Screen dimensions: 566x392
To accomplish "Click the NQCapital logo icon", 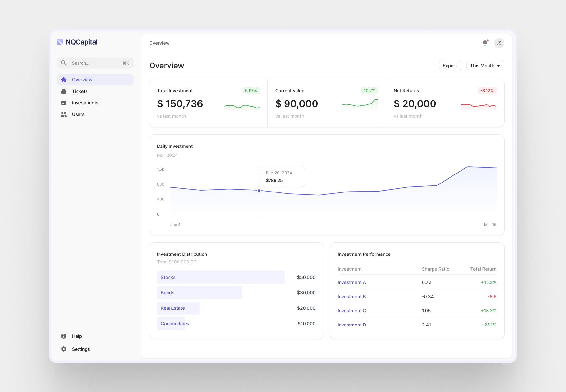I will (x=60, y=42).
